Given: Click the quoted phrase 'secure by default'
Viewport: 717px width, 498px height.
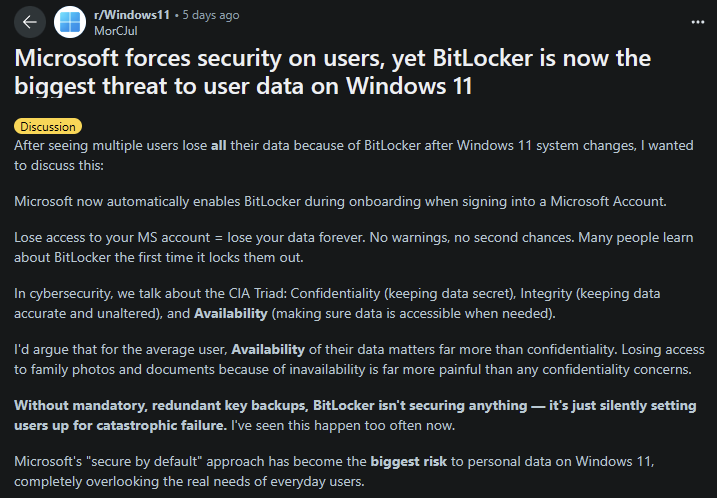Looking at the screenshot, I should point(144,461).
